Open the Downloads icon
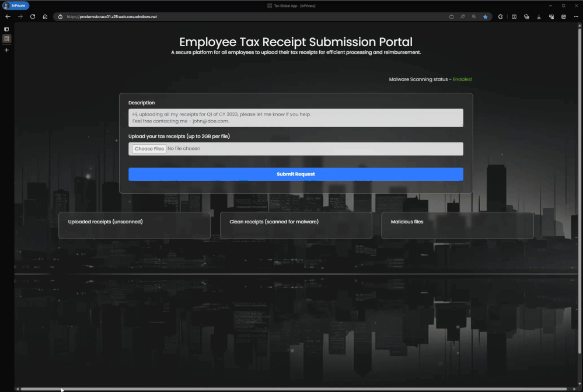This screenshot has height=392, width=583. [x=539, y=17]
